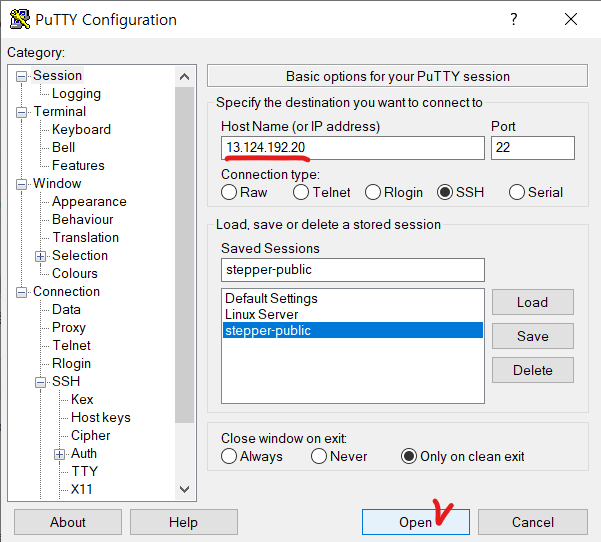Cancel the PuTTY configuration
Screen dimensions: 601x542
tap(533, 522)
